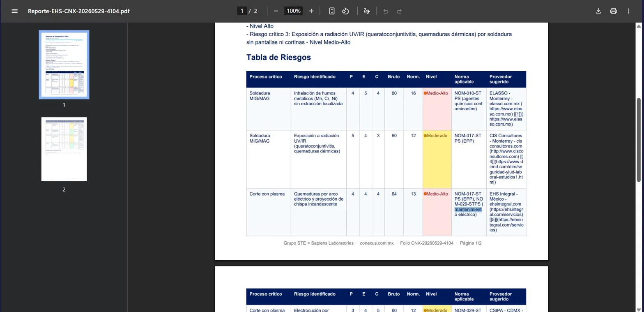Open the more actions menu
Screen dimensions: 644x312
[x=628, y=11]
